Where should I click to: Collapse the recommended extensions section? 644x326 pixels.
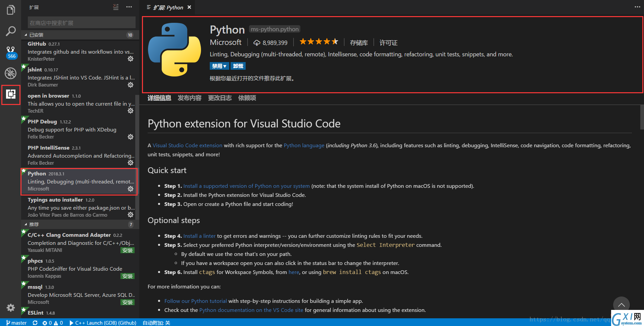coord(80,224)
